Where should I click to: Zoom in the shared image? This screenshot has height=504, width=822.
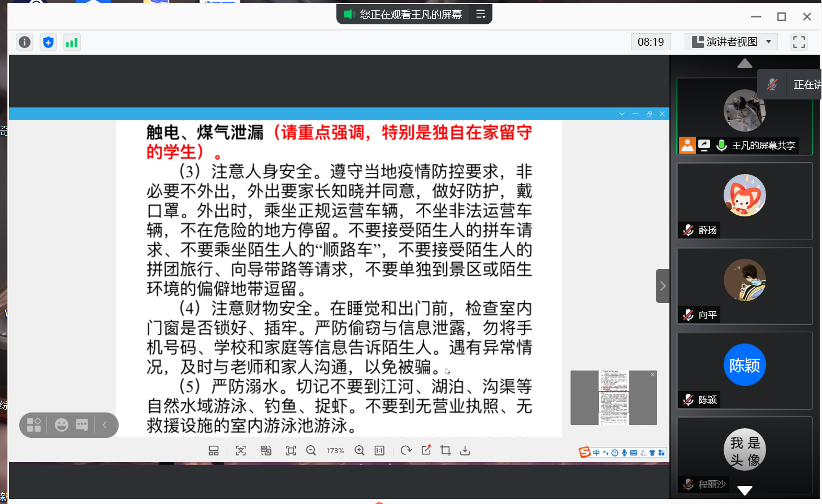pos(360,450)
